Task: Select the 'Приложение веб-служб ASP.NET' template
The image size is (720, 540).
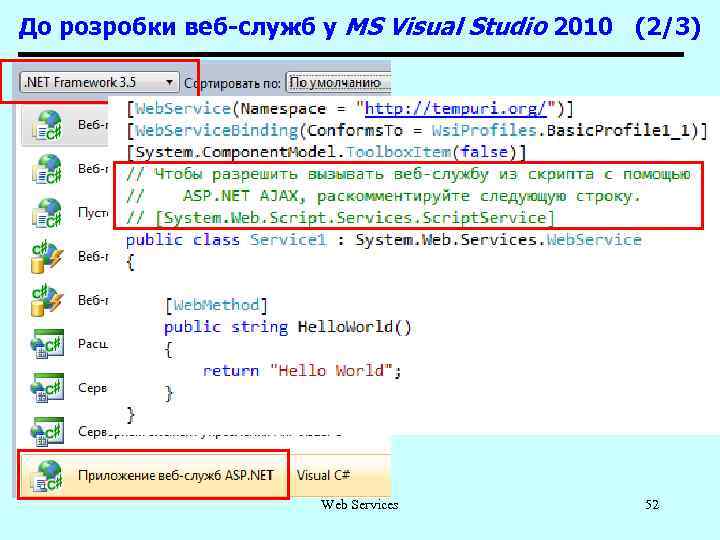Action: (153, 475)
